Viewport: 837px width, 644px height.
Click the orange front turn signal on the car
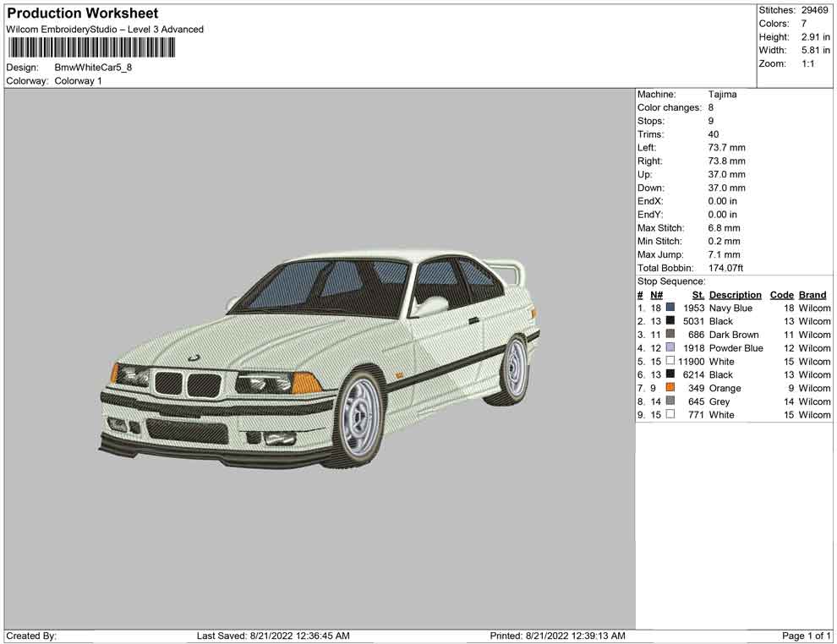(305, 383)
